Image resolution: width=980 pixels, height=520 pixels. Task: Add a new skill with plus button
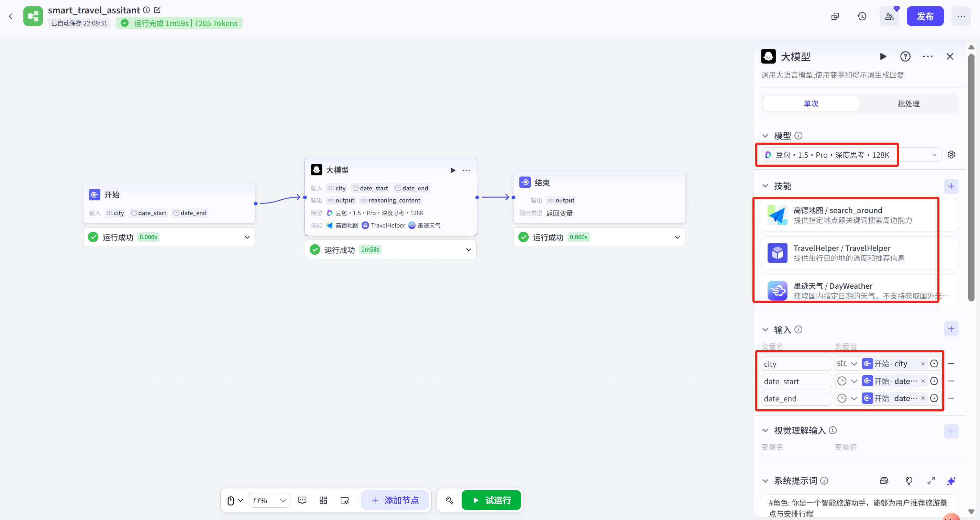click(951, 186)
